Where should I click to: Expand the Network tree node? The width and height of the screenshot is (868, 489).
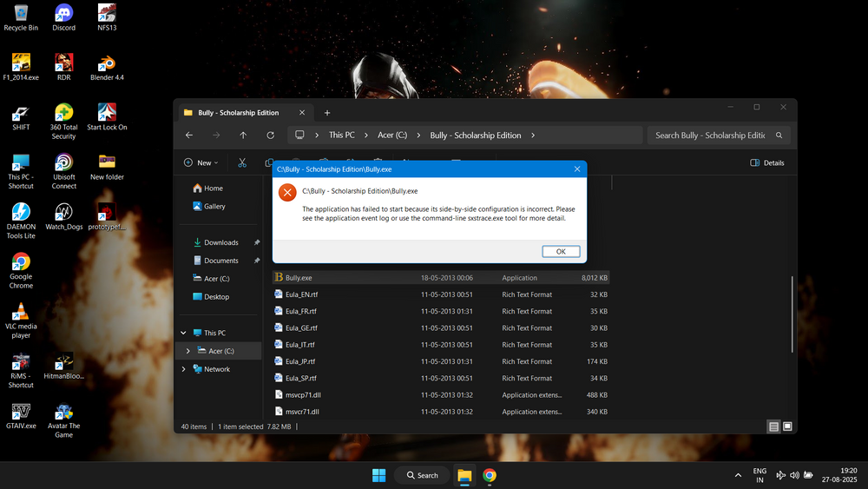point(183,369)
